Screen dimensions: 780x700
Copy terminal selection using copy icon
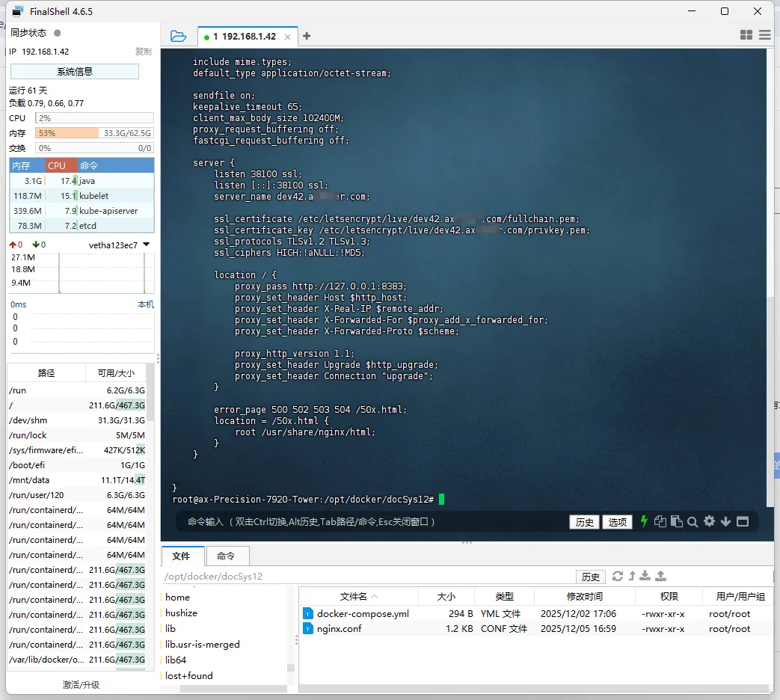pyautogui.click(x=660, y=521)
